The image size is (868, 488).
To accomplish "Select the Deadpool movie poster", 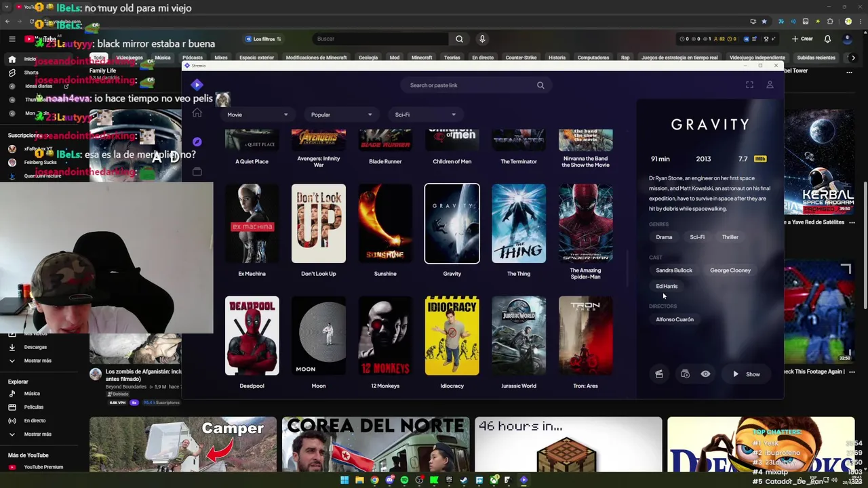I will (252, 335).
